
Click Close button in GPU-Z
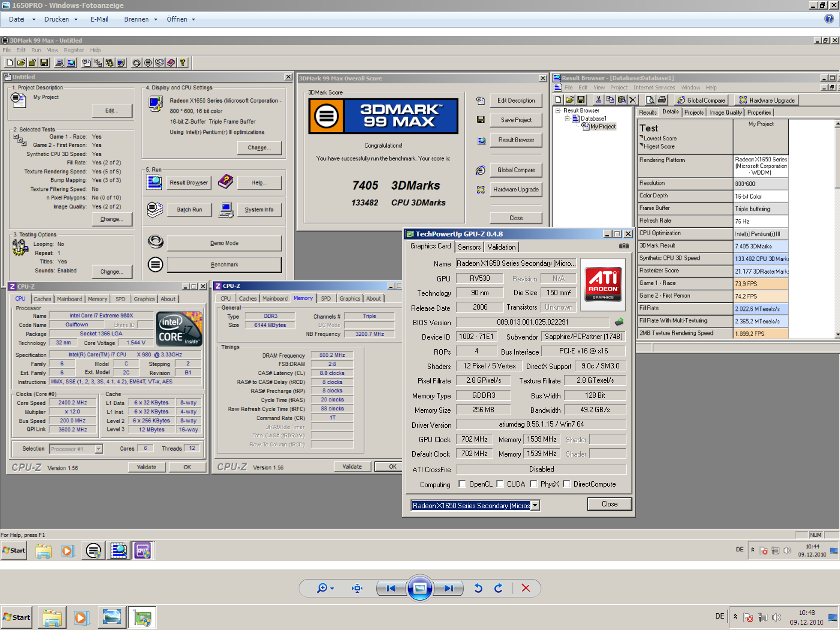coord(610,504)
